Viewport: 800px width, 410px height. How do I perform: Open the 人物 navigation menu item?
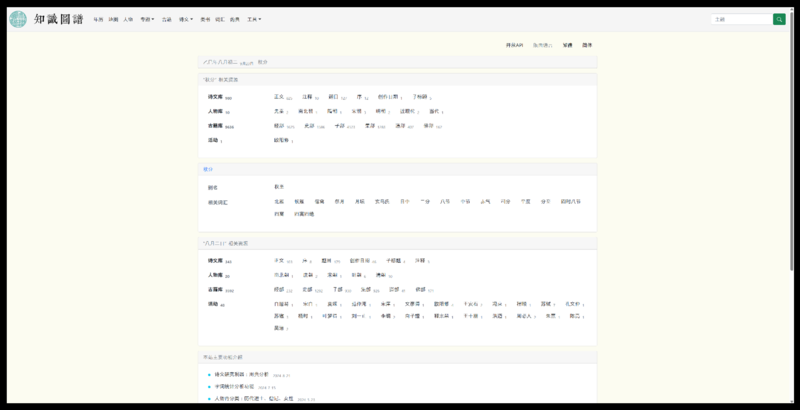128,19
